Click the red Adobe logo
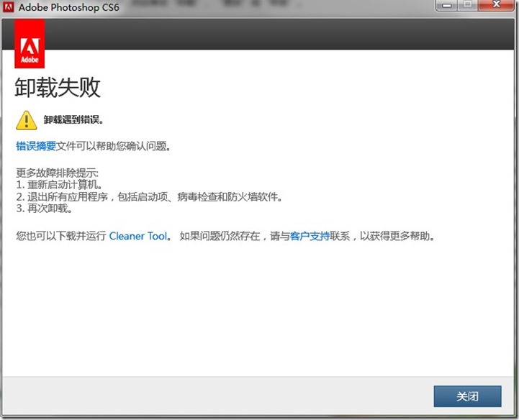 [30, 43]
